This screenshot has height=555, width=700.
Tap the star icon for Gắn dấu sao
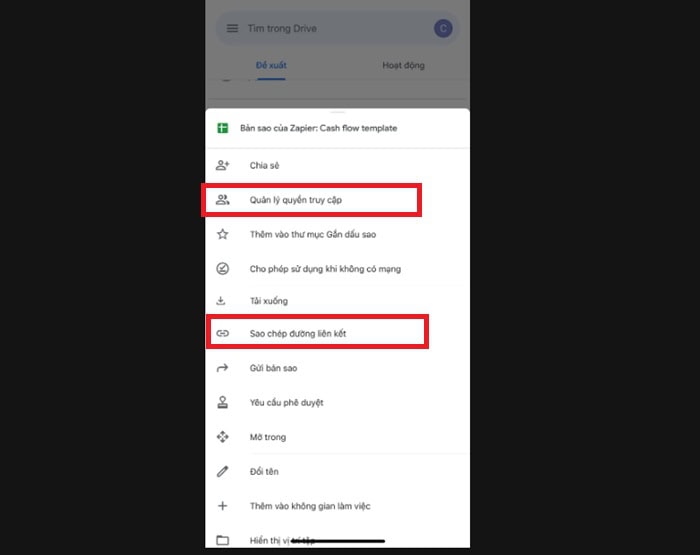(x=222, y=234)
